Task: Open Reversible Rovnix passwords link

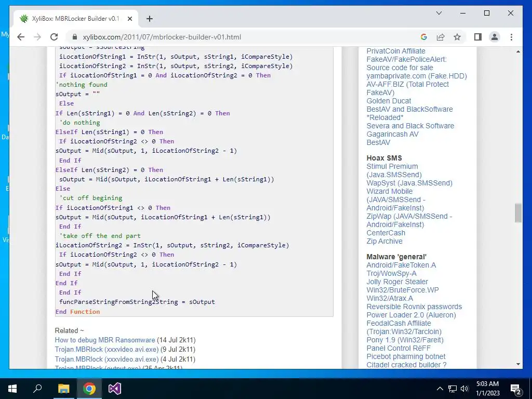Action: coord(414,307)
